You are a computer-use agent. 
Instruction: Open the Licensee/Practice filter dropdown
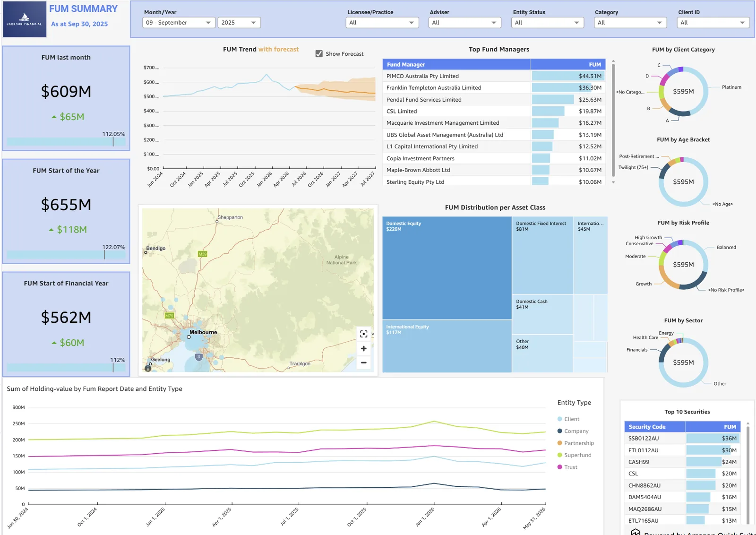(x=382, y=23)
